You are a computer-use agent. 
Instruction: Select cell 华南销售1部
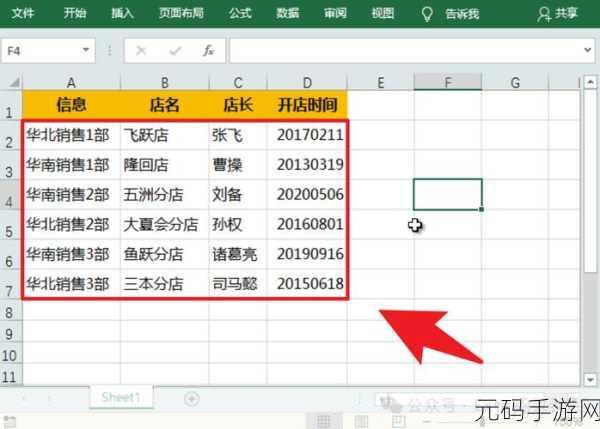pos(72,165)
